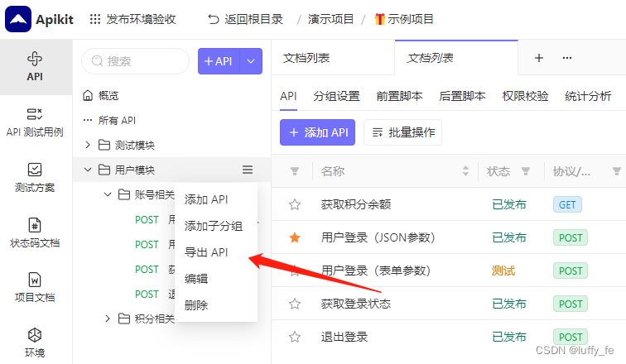The width and height of the screenshot is (626, 364).
Task: Open the 统计分析 tab
Action: pyautogui.click(x=588, y=96)
